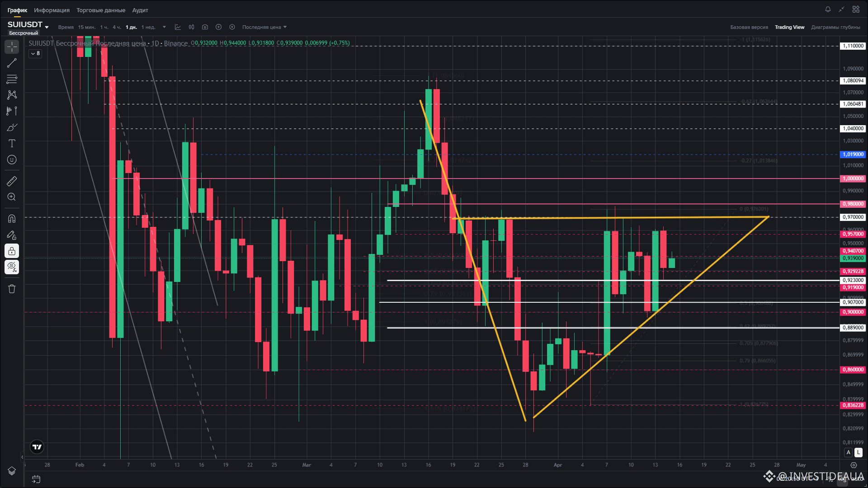Select the candlestick chart type icon
The width and height of the screenshot is (868, 488).
[191, 27]
